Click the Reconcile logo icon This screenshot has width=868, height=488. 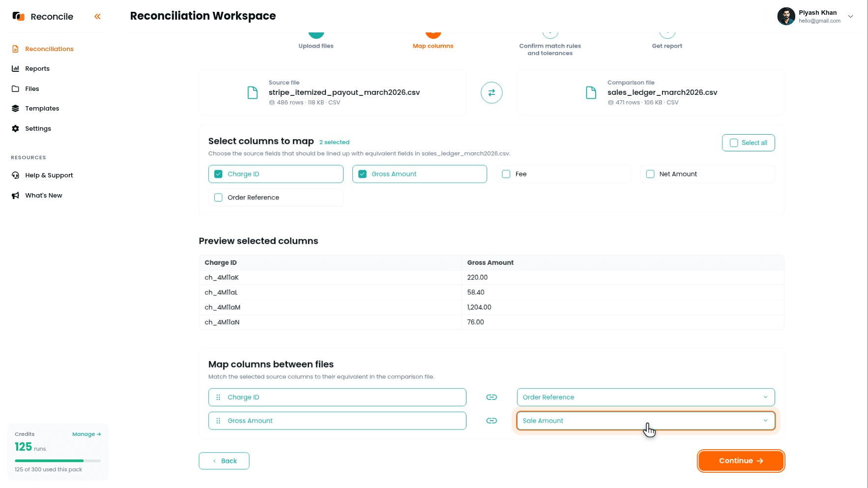(x=19, y=16)
